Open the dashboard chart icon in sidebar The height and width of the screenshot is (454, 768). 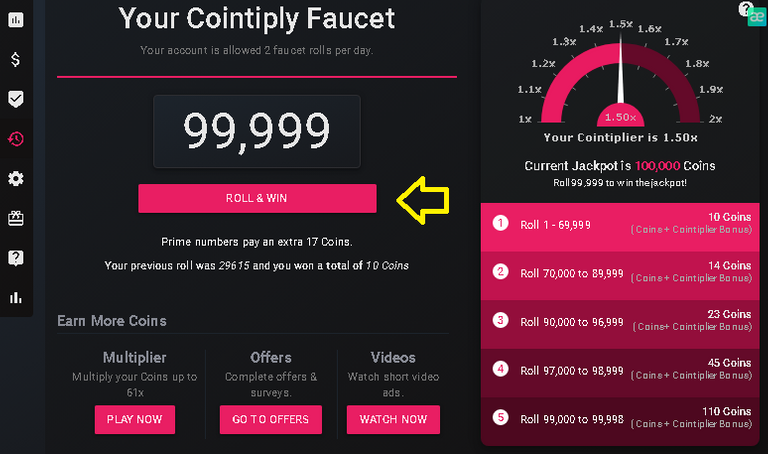[x=16, y=20]
